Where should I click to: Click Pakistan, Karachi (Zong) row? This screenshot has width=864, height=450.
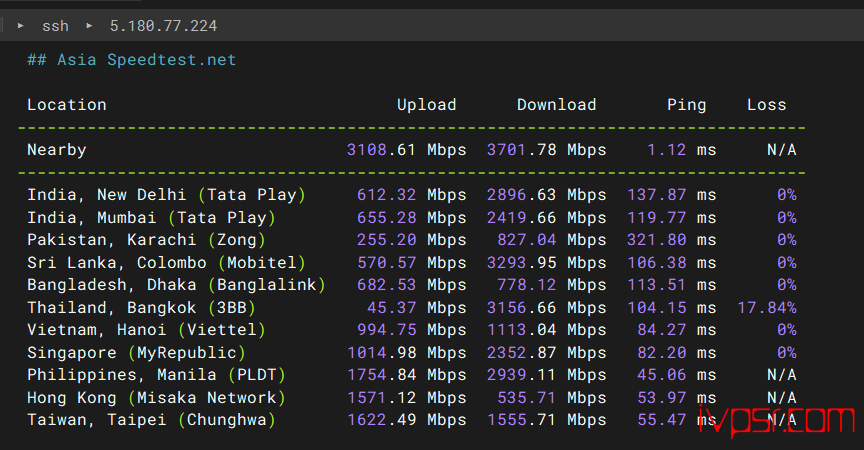pyautogui.click(x=147, y=240)
